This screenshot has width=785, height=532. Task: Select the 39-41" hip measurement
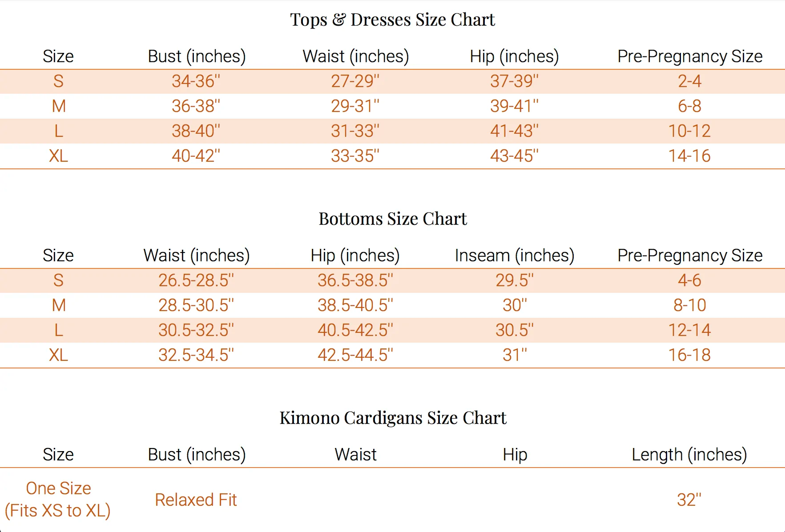[x=514, y=106]
